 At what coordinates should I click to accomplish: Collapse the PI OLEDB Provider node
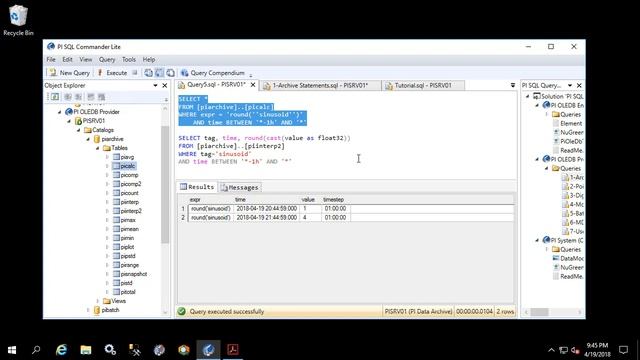(60, 112)
